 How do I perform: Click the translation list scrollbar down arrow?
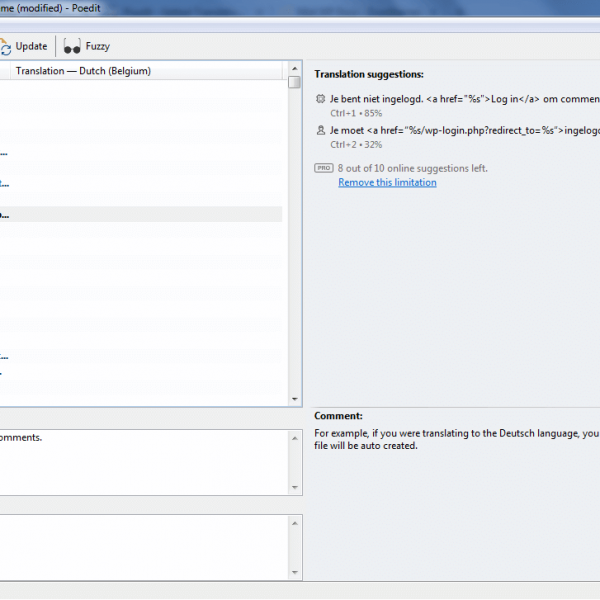(x=294, y=398)
